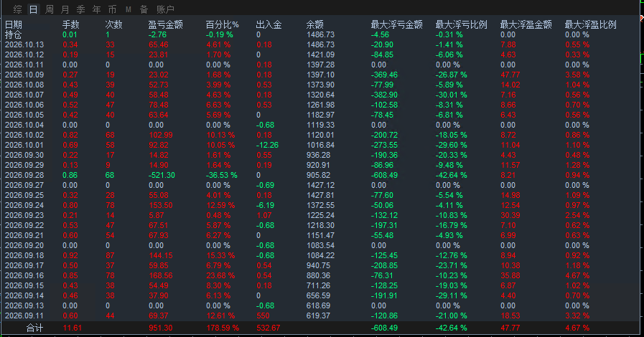The height and width of the screenshot is (337, 644).
Task: Click the 0.92 lots cell
Action: [70, 255]
